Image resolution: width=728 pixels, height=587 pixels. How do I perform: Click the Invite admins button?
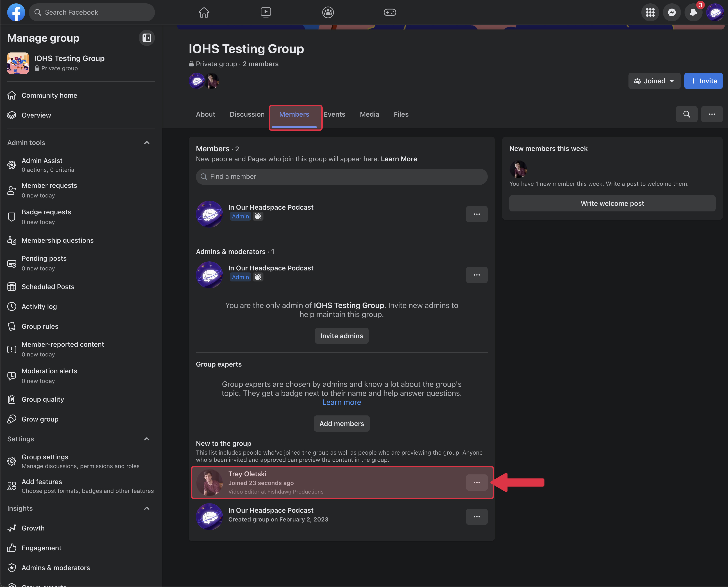pos(342,336)
